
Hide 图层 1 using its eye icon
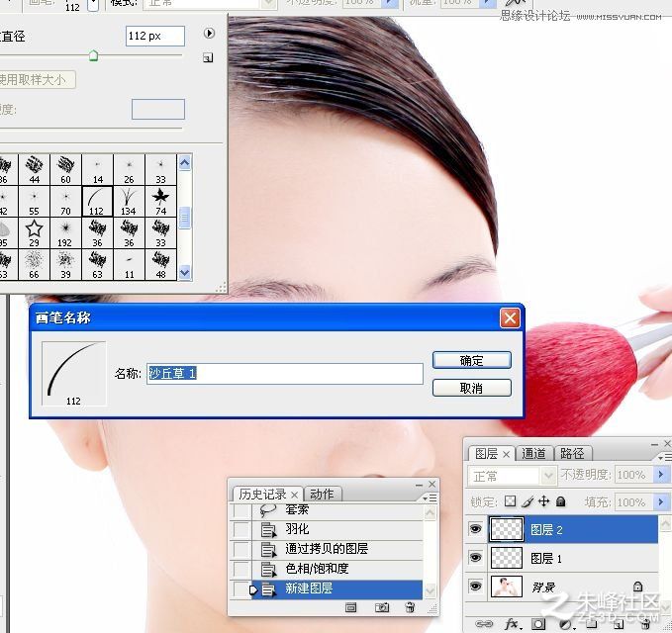click(475, 558)
